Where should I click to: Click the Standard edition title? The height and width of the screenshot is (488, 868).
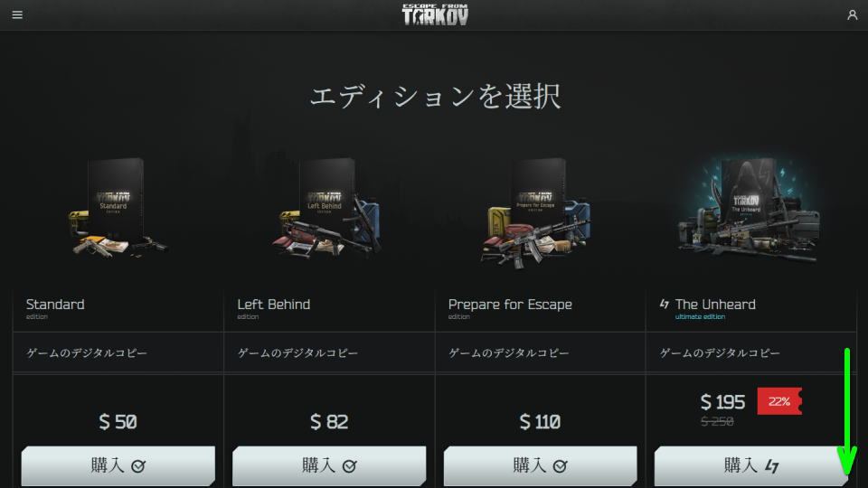[x=55, y=305]
